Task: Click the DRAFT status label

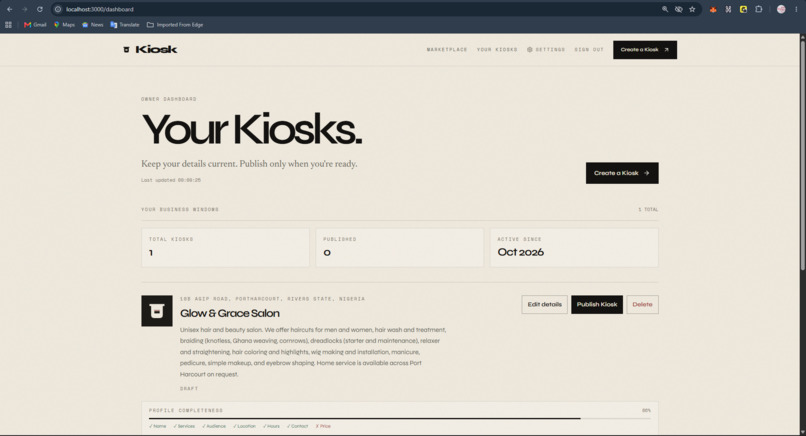Action: pyautogui.click(x=189, y=389)
